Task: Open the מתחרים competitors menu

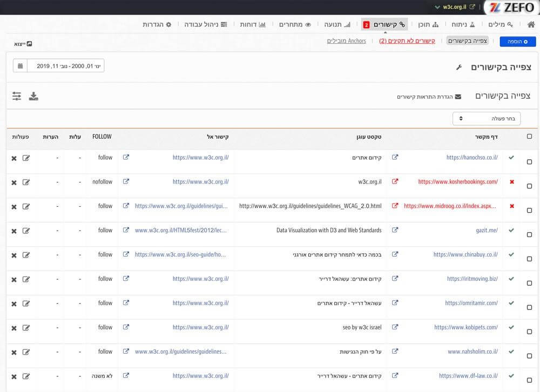Action: tap(295, 24)
